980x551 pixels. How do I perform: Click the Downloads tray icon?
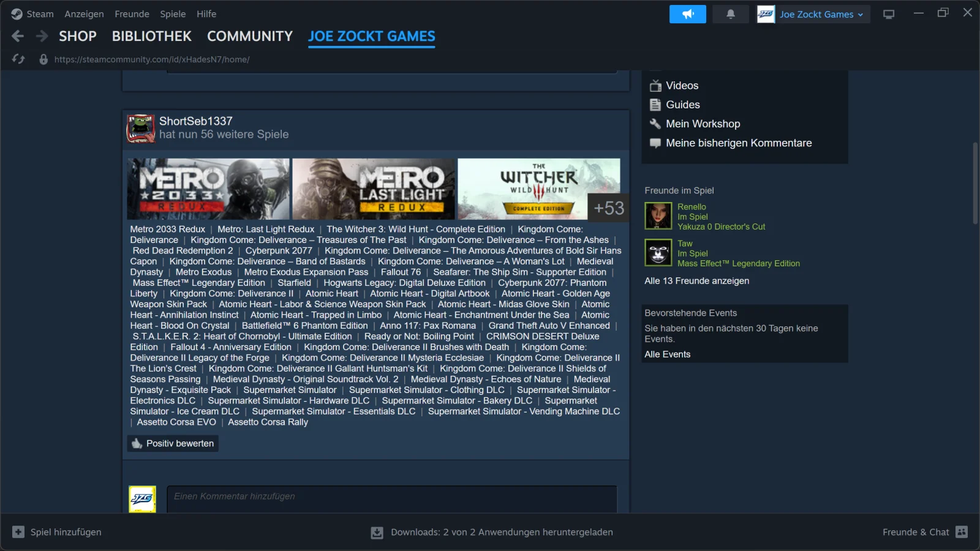(x=377, y=533)
